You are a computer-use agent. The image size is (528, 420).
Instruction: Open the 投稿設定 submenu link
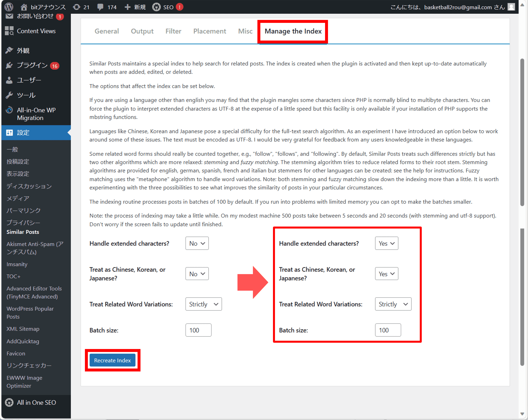click(x=18, y=162)
